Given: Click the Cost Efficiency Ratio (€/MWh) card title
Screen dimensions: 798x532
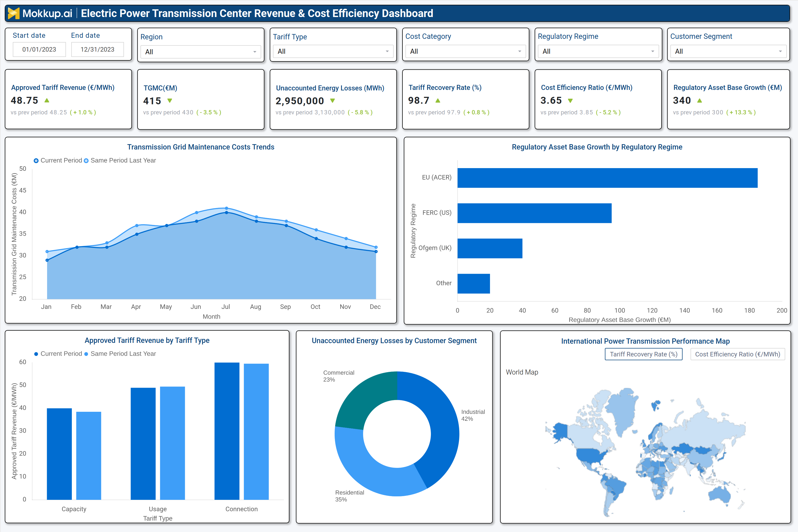Looking at the screenshot, I should pos(587,88).
